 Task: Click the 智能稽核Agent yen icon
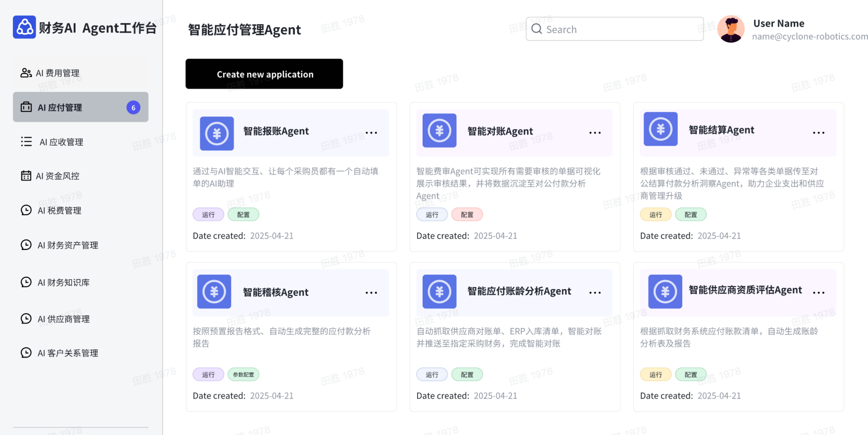[x=214, y=292]
